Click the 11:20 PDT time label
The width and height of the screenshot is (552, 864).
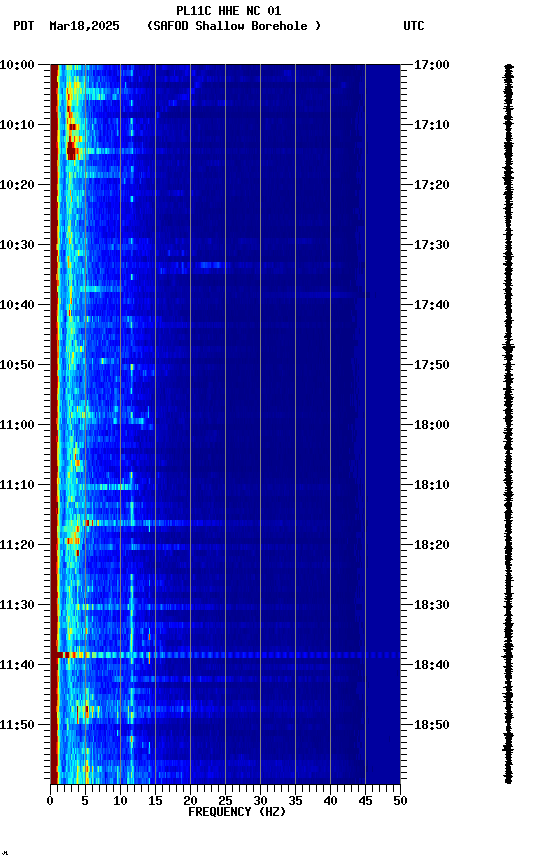[x=17, y=545]
